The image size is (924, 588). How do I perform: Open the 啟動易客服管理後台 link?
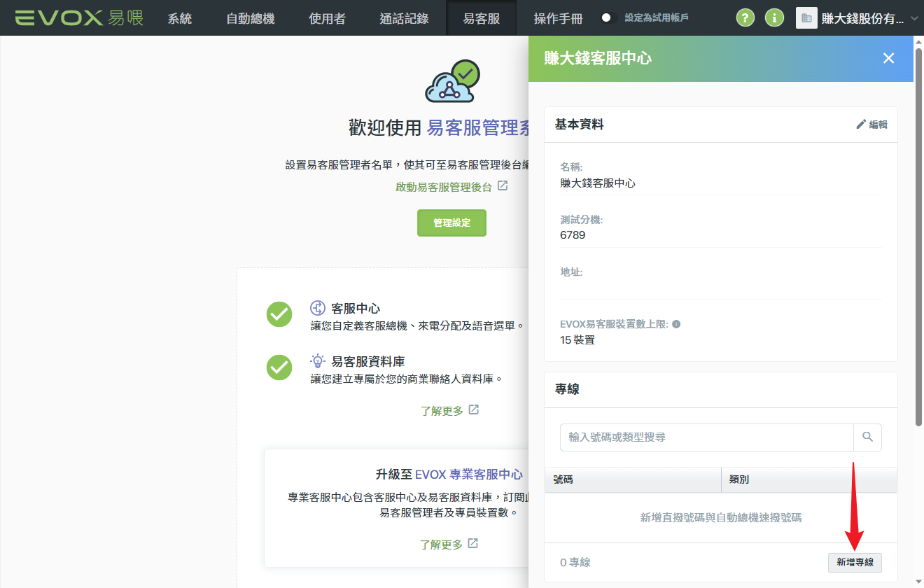pyautogui.click(x=444, y=188)
